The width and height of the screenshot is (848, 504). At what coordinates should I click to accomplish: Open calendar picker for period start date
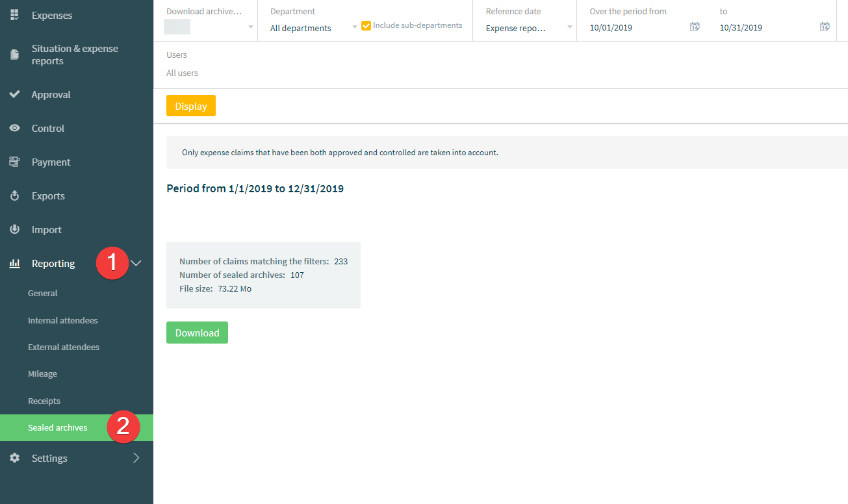click(695, 27)
